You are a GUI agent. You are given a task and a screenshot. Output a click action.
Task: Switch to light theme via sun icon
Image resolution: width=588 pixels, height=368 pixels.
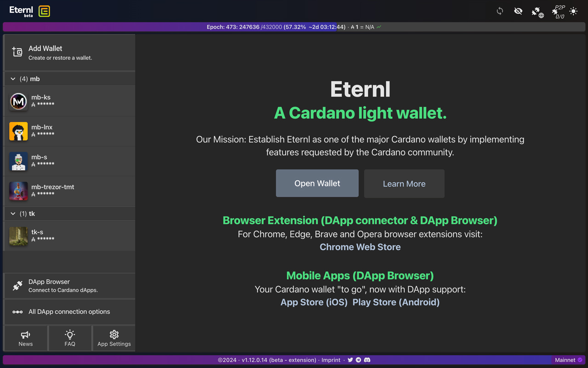(x=573, y=11)
